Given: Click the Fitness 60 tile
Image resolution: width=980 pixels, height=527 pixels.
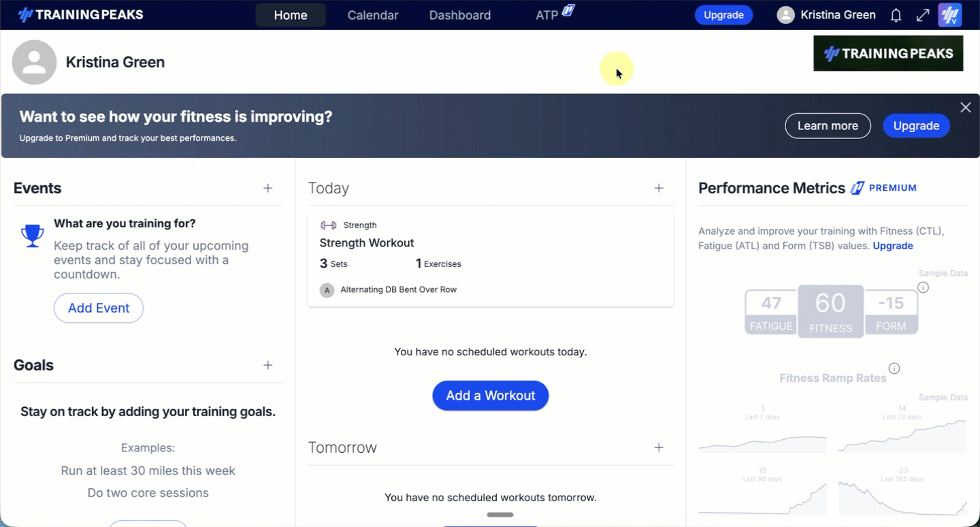Looking at the screenshot, I should (x=830, y=311).
